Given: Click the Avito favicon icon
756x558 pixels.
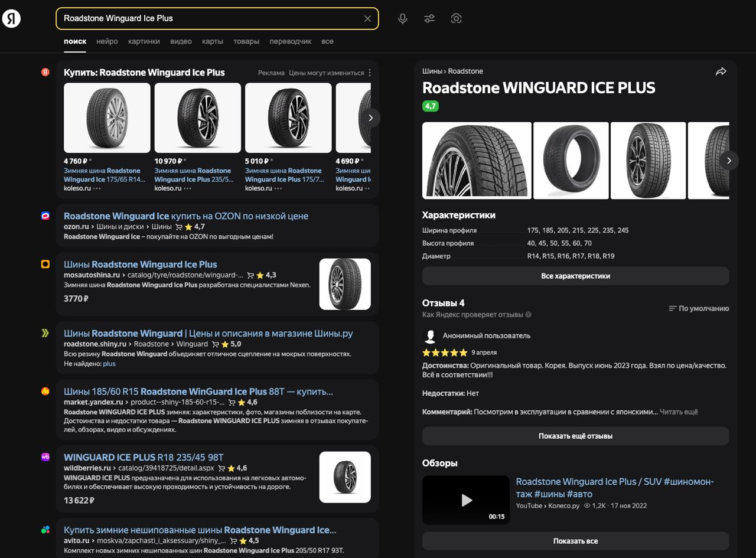Looking at the screenshot, I should 45,530.
